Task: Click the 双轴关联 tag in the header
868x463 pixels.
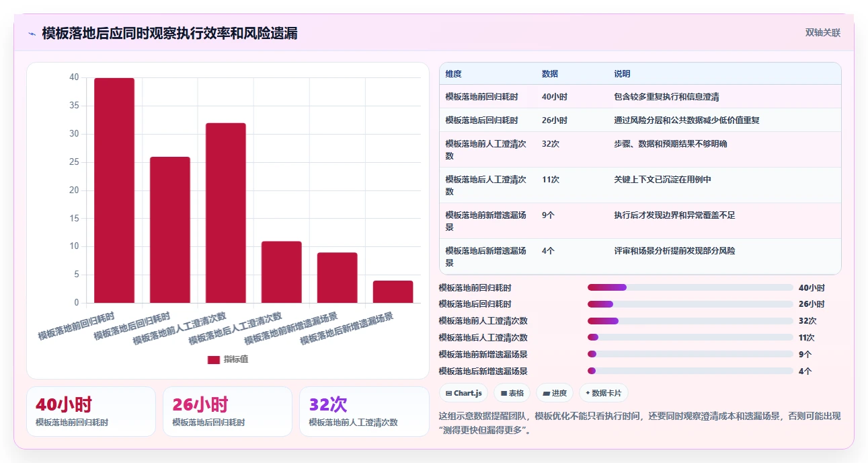Action: (823, 32)
